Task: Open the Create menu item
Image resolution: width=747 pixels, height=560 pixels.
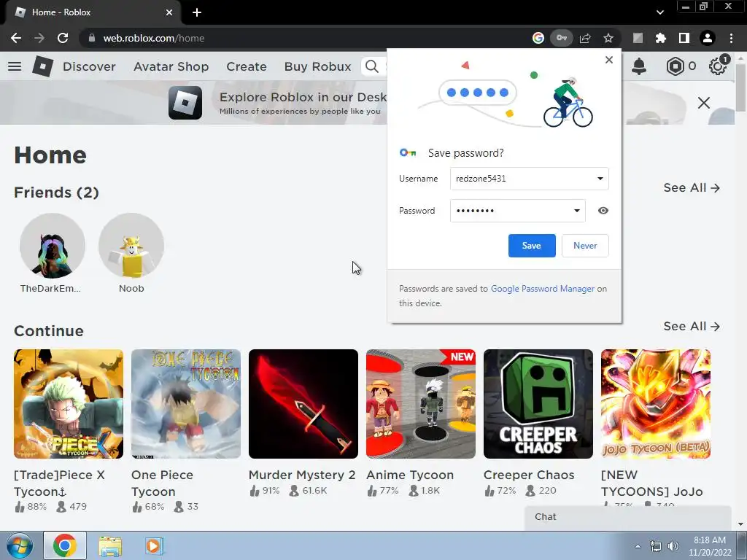Action: pyautogui.click(x=247, y=66)
